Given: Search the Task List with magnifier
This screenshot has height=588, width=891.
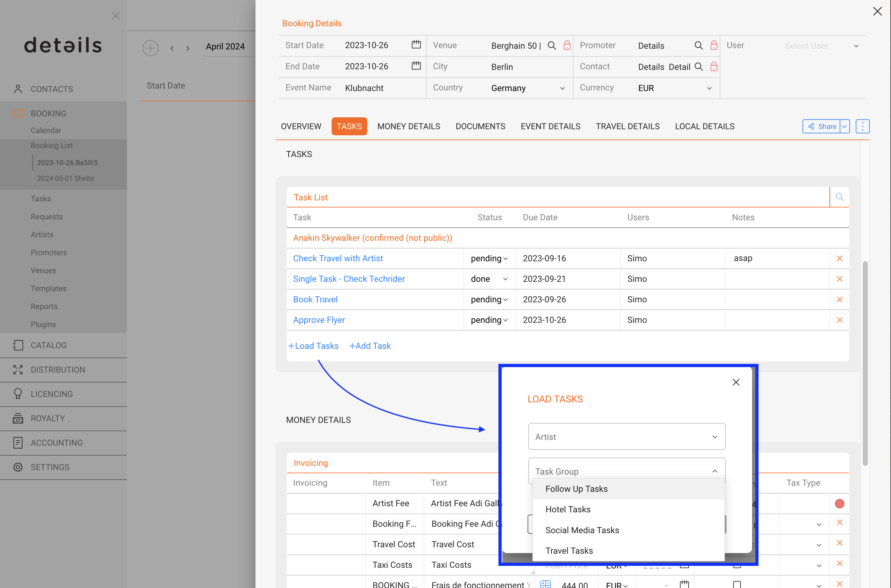Looking at the screenshot, I should 839,197.
